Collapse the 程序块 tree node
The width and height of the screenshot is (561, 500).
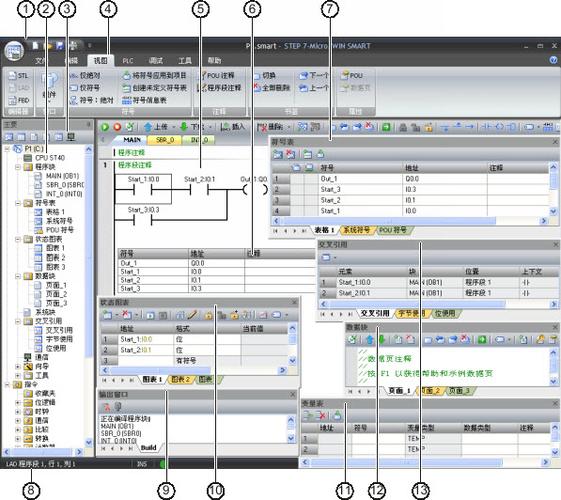[18, 167]
